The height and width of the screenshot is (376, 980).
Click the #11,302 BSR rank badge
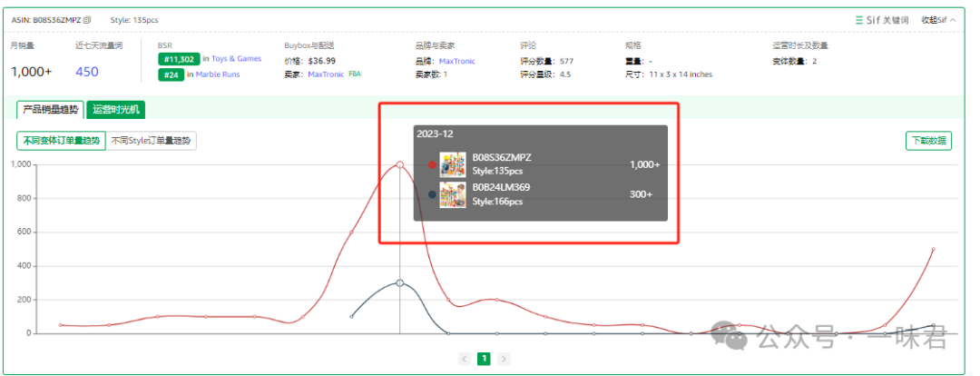coord(179,59)
